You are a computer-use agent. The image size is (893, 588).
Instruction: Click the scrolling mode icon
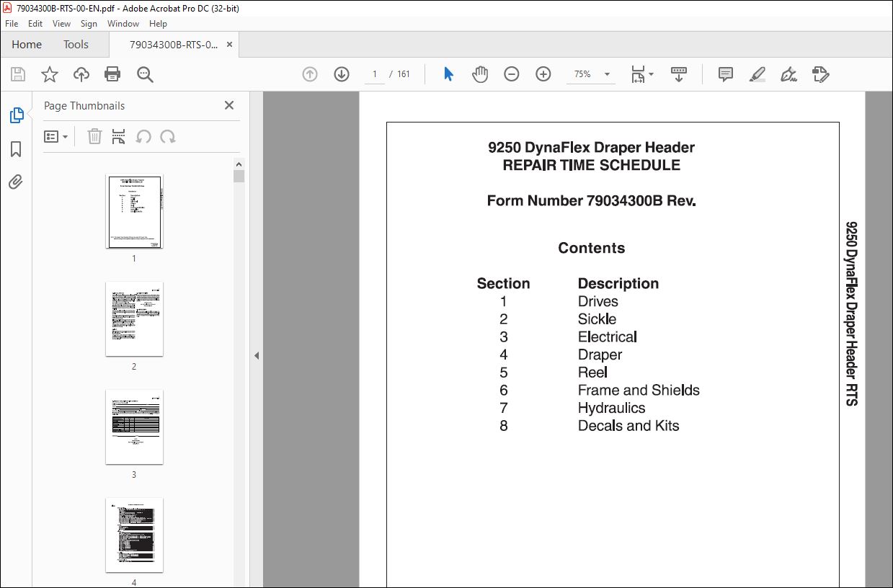click(679, 74)
